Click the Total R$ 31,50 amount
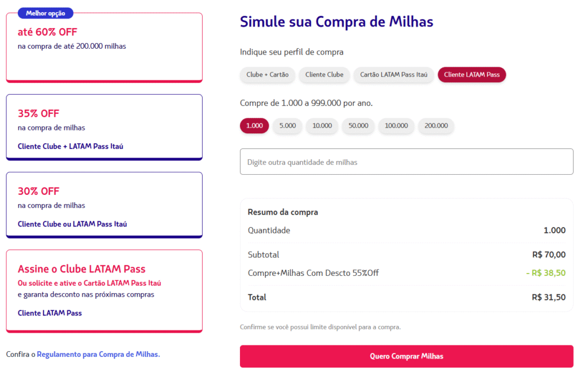 (548, 298)
